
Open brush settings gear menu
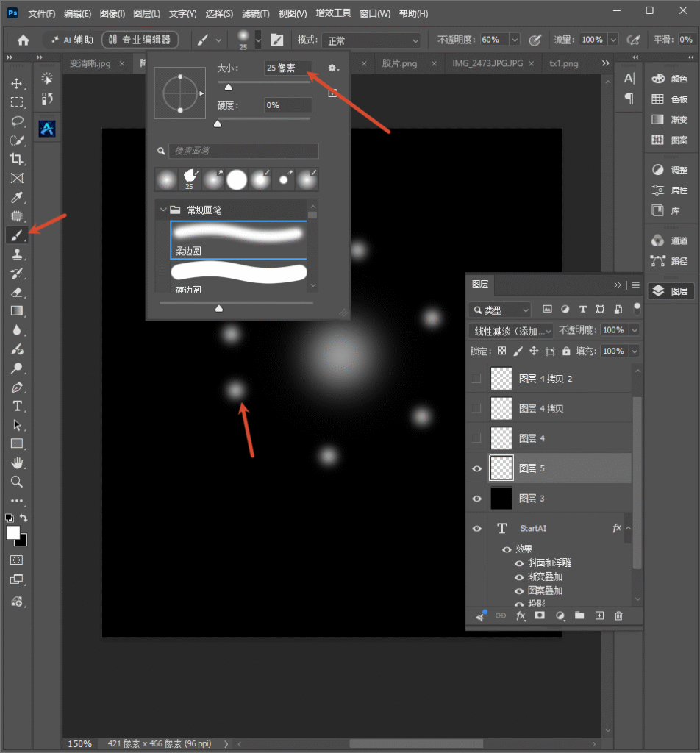[x=333, y=68]
